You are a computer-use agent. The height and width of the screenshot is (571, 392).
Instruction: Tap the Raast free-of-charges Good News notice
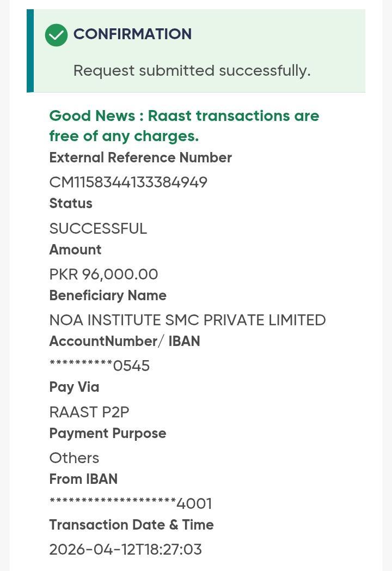tap(184, 126)
